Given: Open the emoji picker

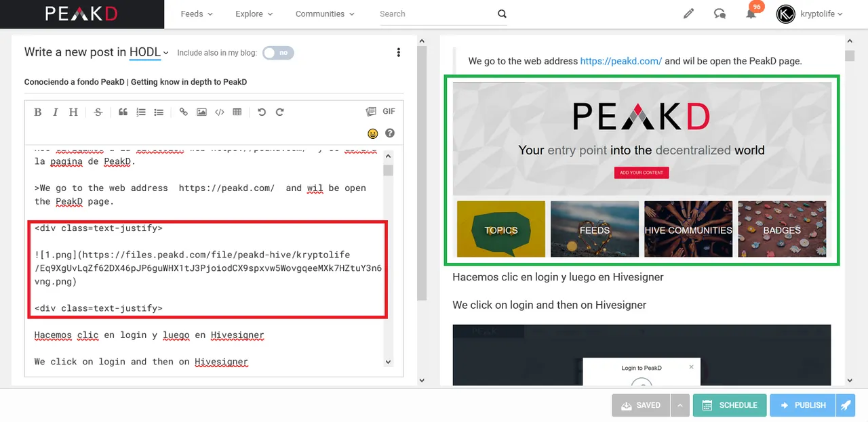Looking at the screenshot, I should [x=372, y=133].
